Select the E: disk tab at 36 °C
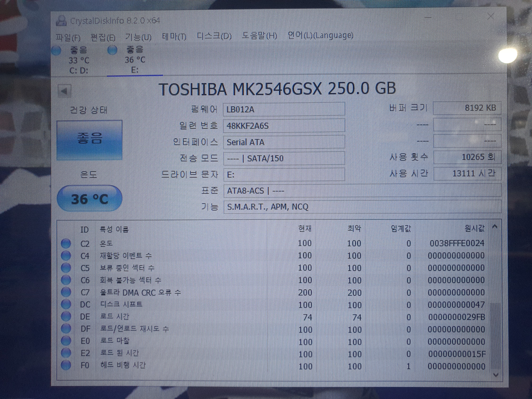 135,60
